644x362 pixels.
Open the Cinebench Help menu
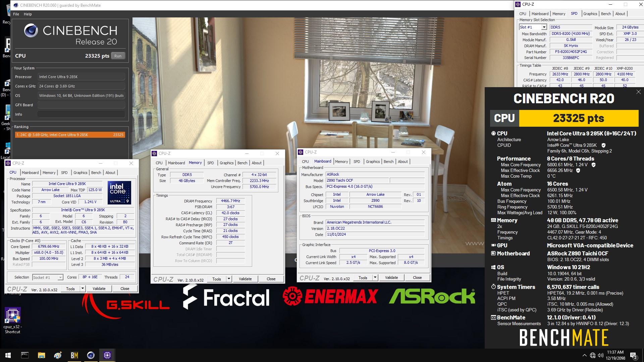coord(28,14)
